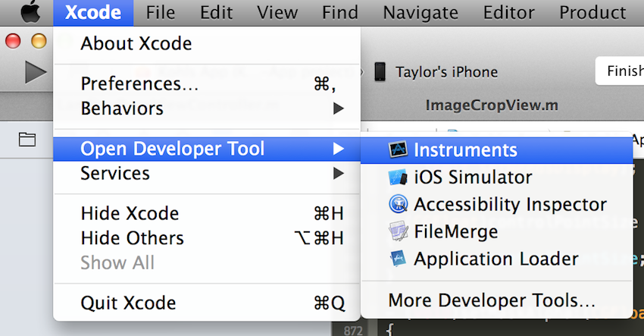
Task: Choose About Xcode
Action: pos(207,43)
